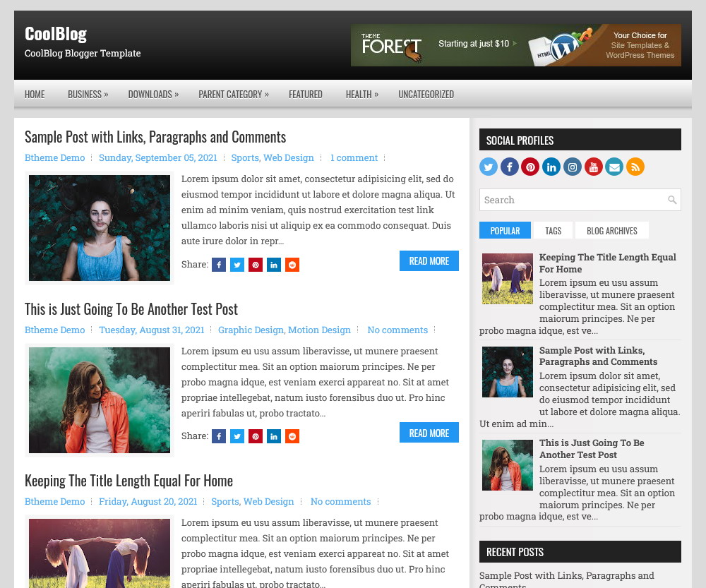The image size is (706, 588).
Task: Subscribe via the RSS feed icon
Action: point(635,167)
